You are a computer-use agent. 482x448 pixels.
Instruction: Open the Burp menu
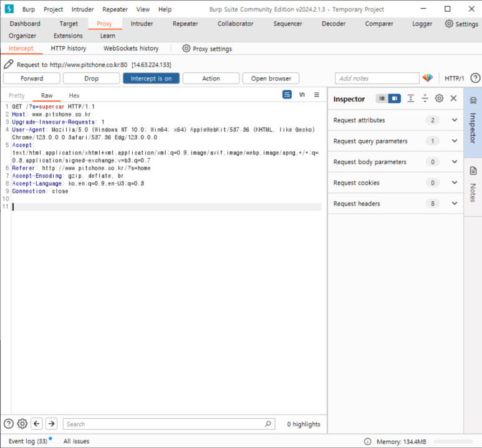point(29,9)
